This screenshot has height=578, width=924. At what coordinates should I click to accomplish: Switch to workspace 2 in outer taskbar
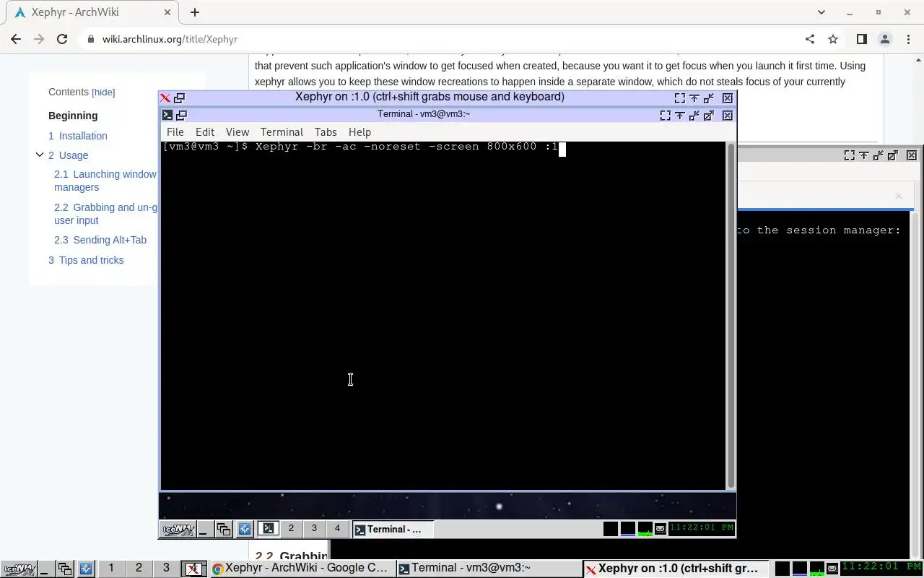click(139, 568)
